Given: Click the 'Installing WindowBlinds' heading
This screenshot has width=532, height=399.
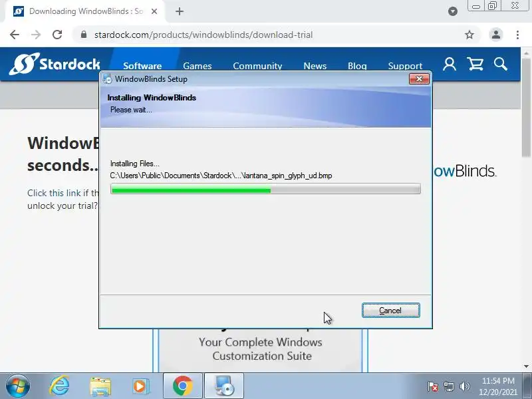Looking at the screenshot, I should (152, 98).
